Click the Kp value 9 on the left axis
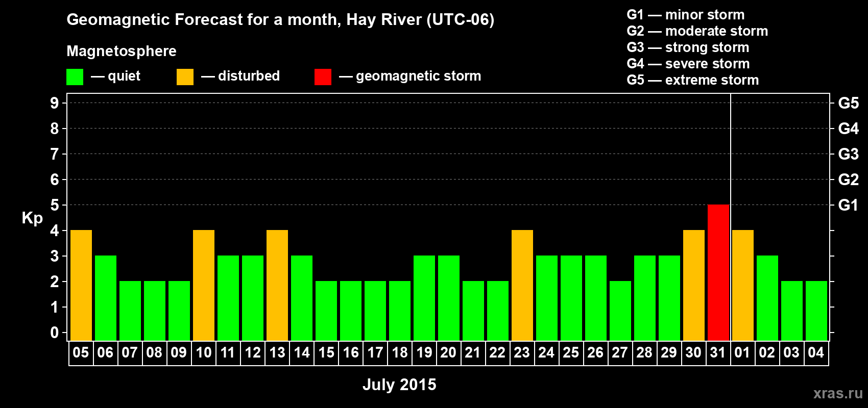This screenshot has height=408, width=868. (x=55, y=103)
